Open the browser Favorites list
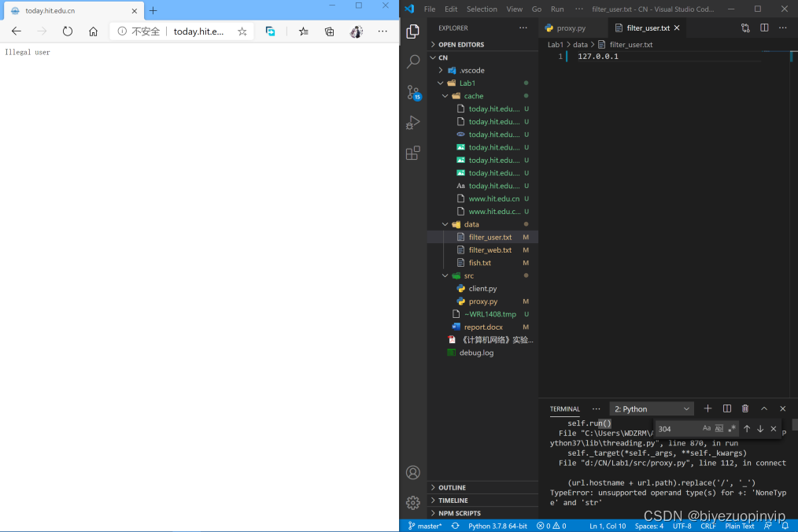This screenshot has width=798, height=532. (304, 31)
